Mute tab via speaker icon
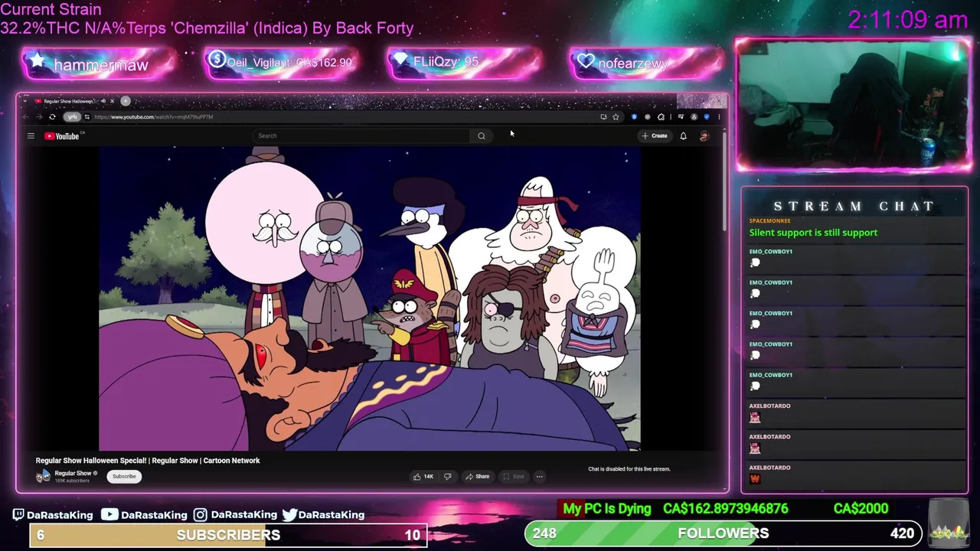Screen dimensions: 980x551 [103, 101]
